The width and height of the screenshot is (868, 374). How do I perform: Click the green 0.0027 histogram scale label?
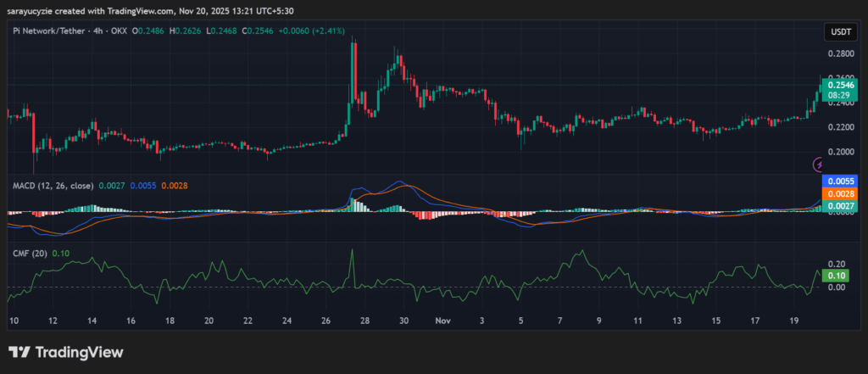coord(840,206)
